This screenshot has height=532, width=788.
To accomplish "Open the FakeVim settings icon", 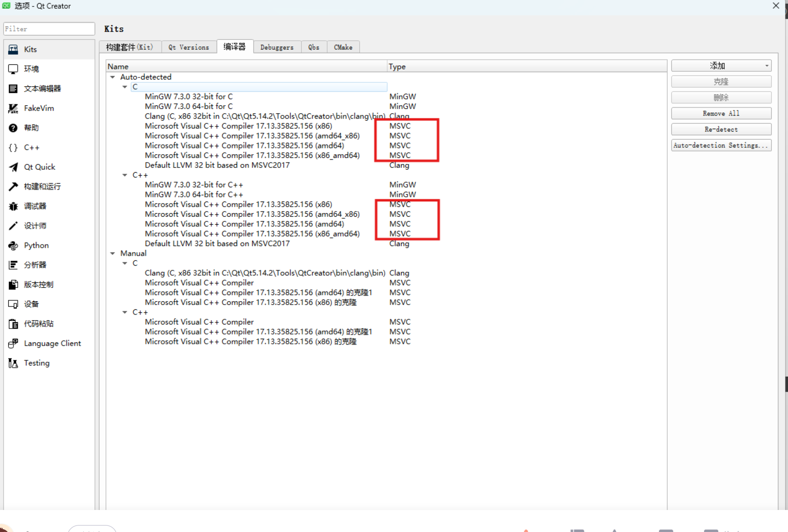I will point(13,108).
